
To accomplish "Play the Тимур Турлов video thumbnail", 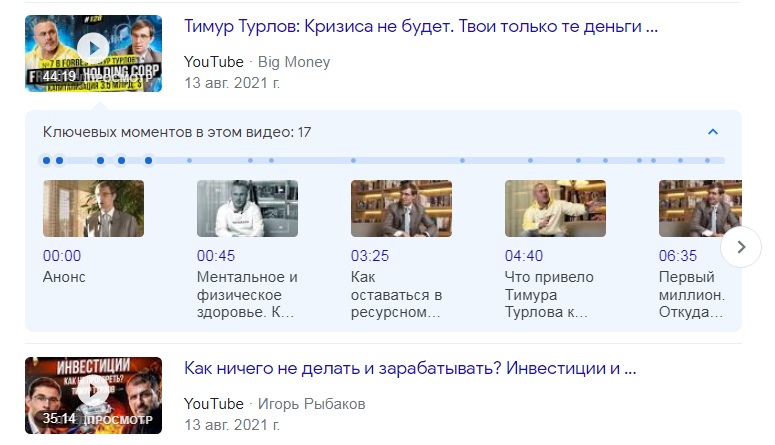I will pyautogui.click(x=93, y=52).
